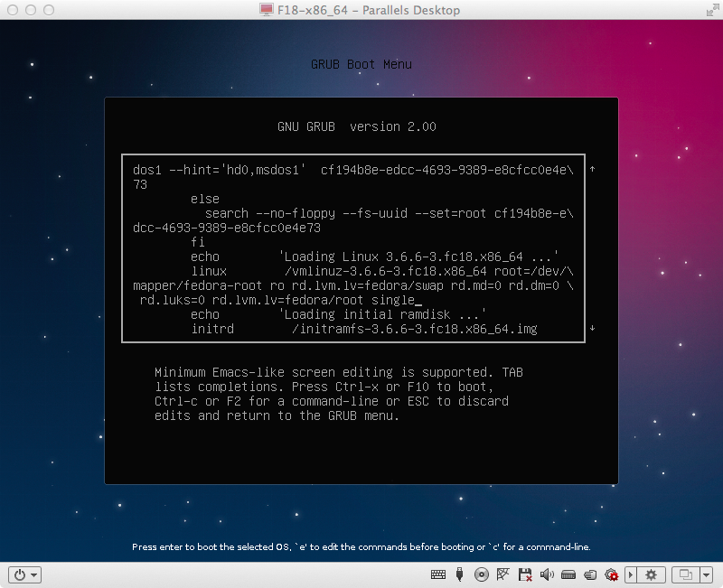Click the 'GRUB Boot Menu' heading
Viewport: 723px width, 588px height.
click(x=361, y=64)
